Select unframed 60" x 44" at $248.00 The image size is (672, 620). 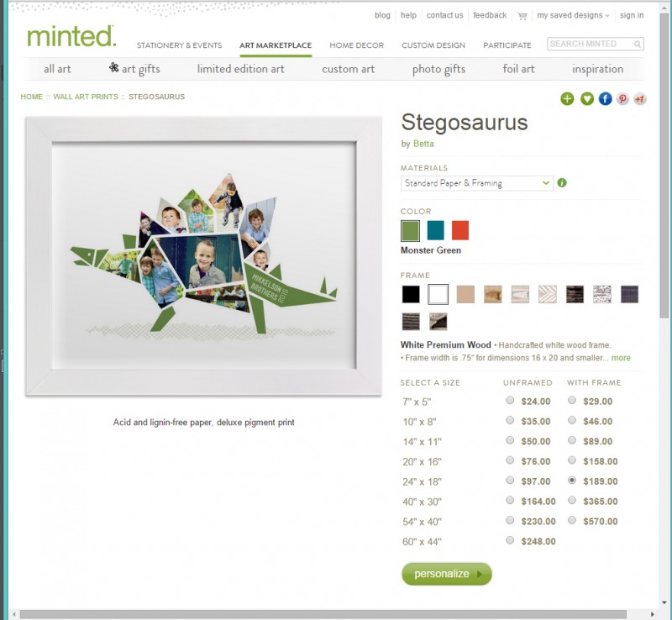[510, 540]
